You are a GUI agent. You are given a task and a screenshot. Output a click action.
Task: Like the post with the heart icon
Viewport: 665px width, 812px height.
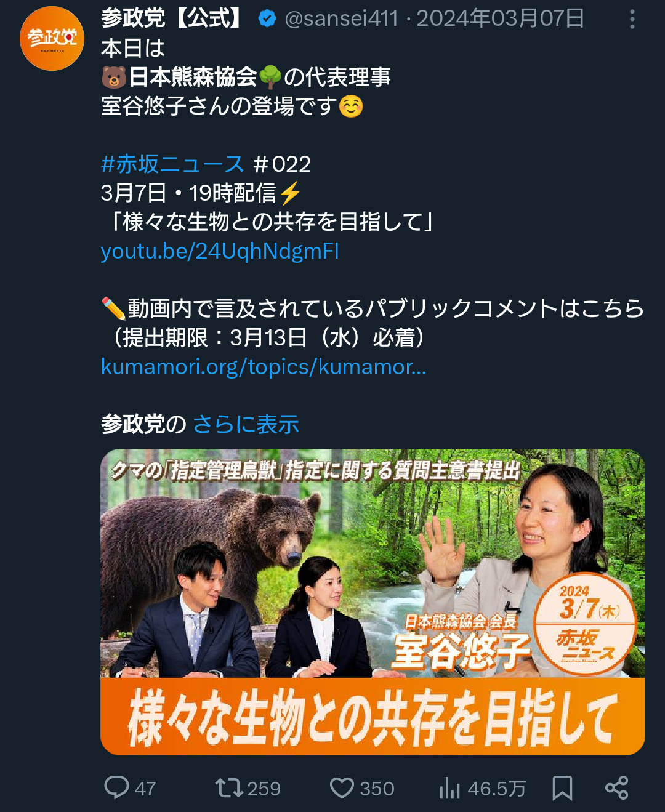point(342,788)
